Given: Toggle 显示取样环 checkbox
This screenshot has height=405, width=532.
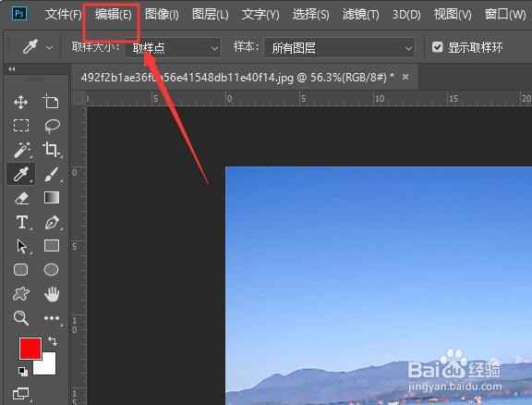Looking at the screenshot, I should tap(438, 47).
